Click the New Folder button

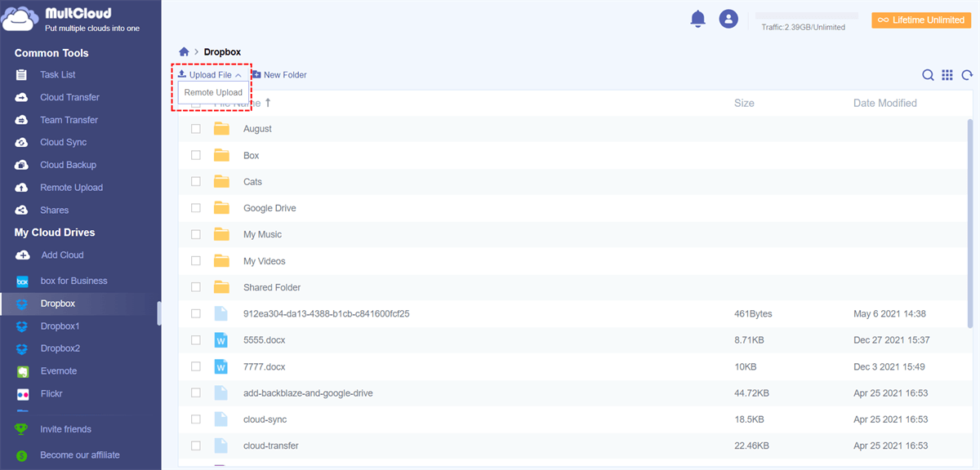click(x=279, y=75)
